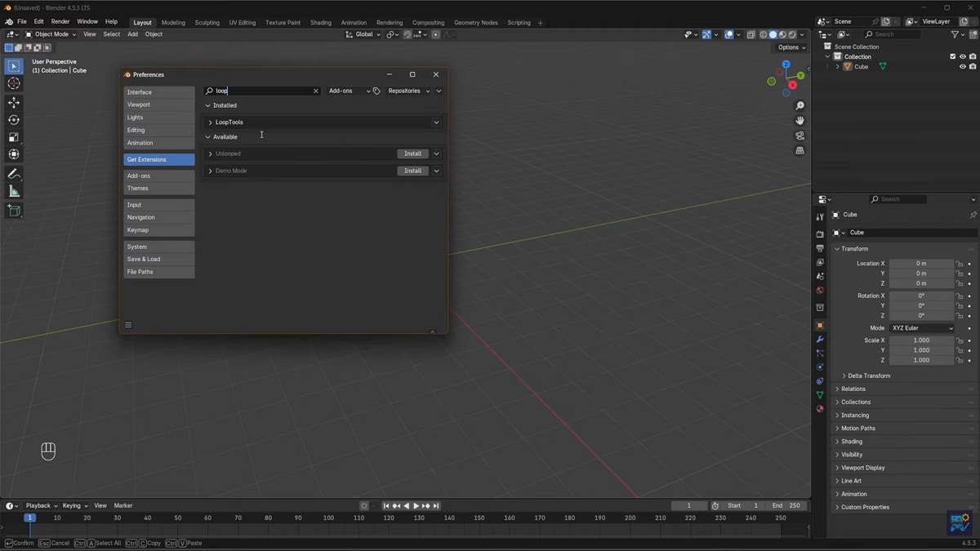Open the World properties tab
Screen dimensions: 980x551
(x=820, y=290)
